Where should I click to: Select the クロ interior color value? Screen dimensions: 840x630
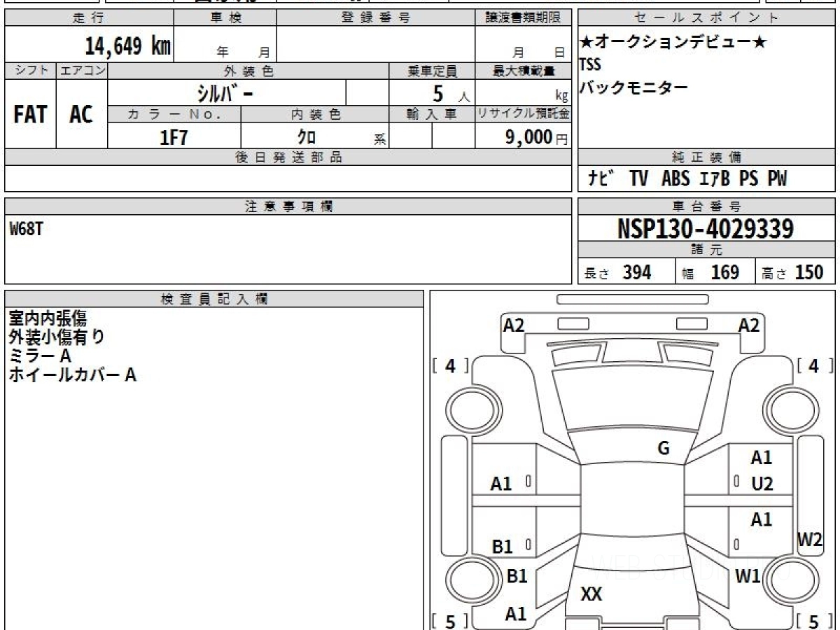307,137
